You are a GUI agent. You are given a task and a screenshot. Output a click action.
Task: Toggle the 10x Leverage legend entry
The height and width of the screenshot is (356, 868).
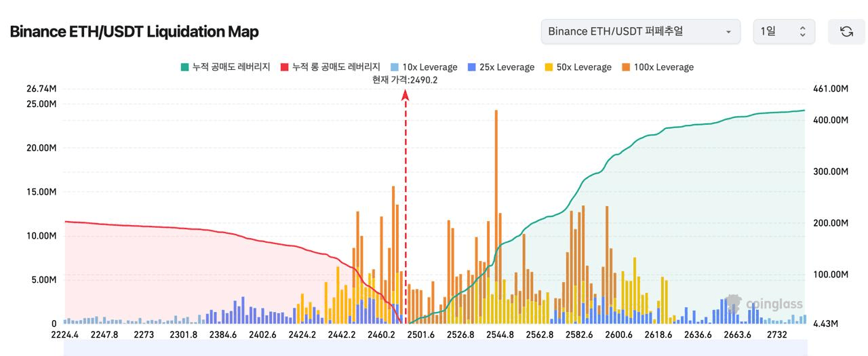(424, 67)
